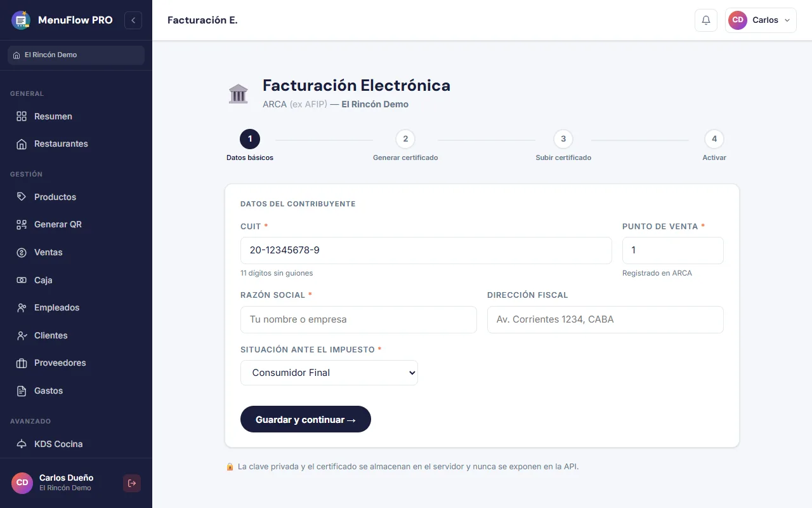The width and height of the screenshot is (812, 508).
Task: Click the Productos tag icon
Action: coord(22,197)
